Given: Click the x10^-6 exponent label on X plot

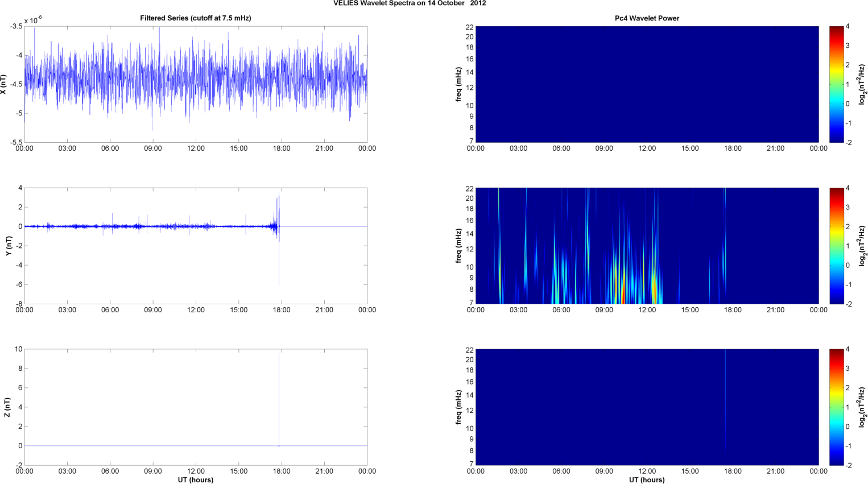Looking at the screenshot, I should click(33, 20).
